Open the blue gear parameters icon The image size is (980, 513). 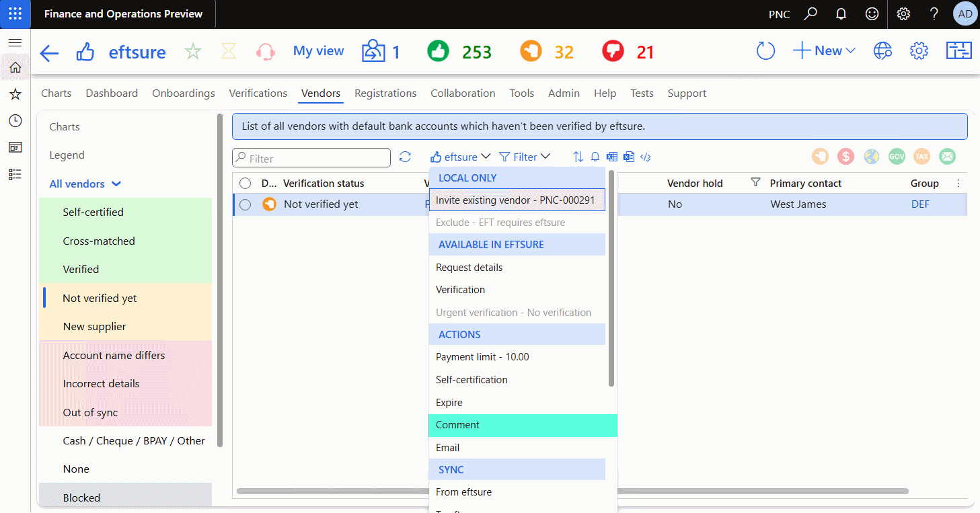click(x=919, y=51)
